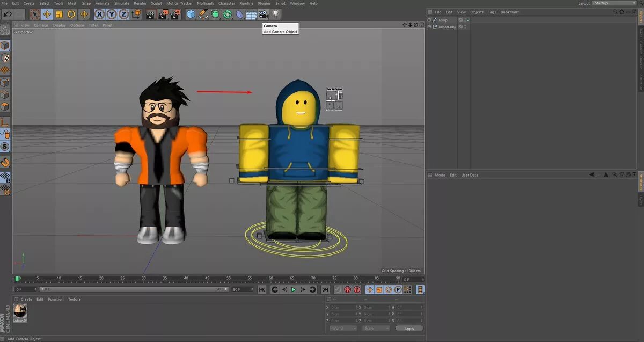Toggle the green check next to Temp
Image resolution: width=644 pixels, height=342 pixels.
pyautogui.click(x=467, y=20)
